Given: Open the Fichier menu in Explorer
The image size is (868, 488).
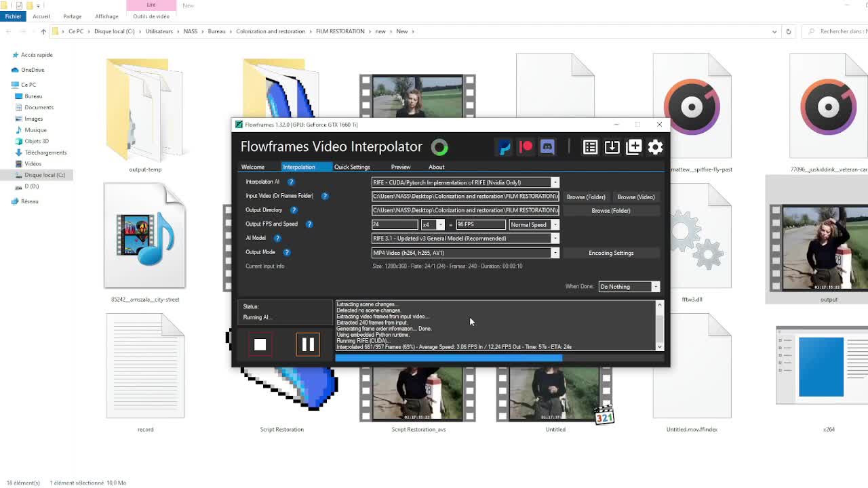Looking at the screenshot, I should [13, 16].
